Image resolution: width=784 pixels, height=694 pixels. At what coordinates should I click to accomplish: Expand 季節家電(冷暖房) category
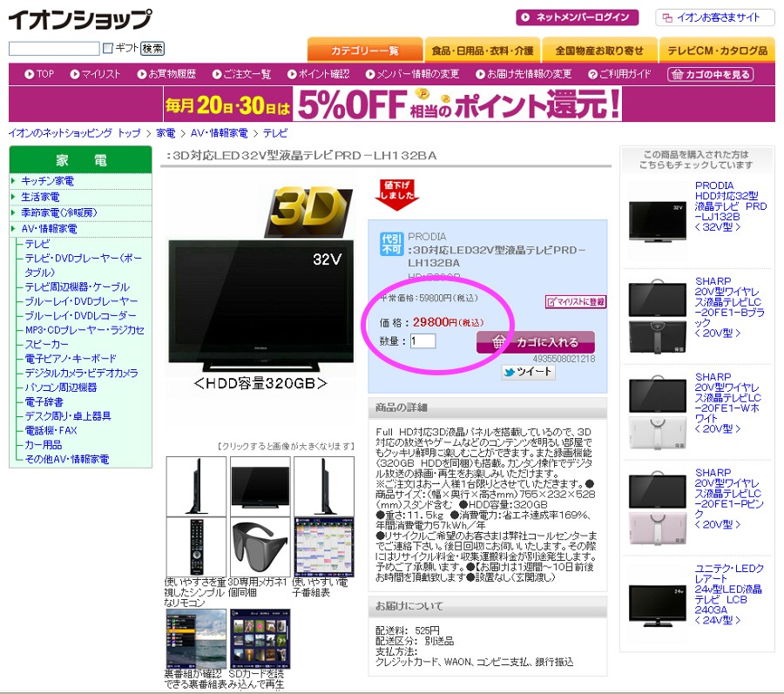coord(59,212)
